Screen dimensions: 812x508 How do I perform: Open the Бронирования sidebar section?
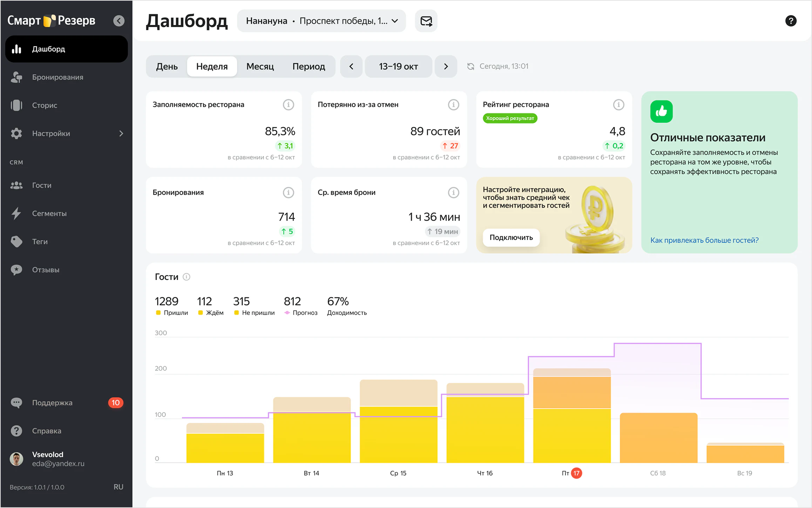[67, 77]
